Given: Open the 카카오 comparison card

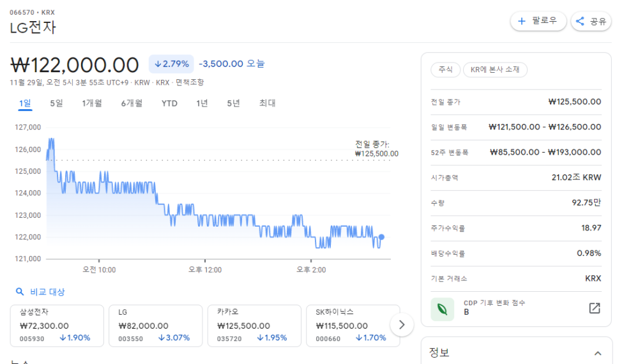Looking at the screenshot, I should coord(254,326).
